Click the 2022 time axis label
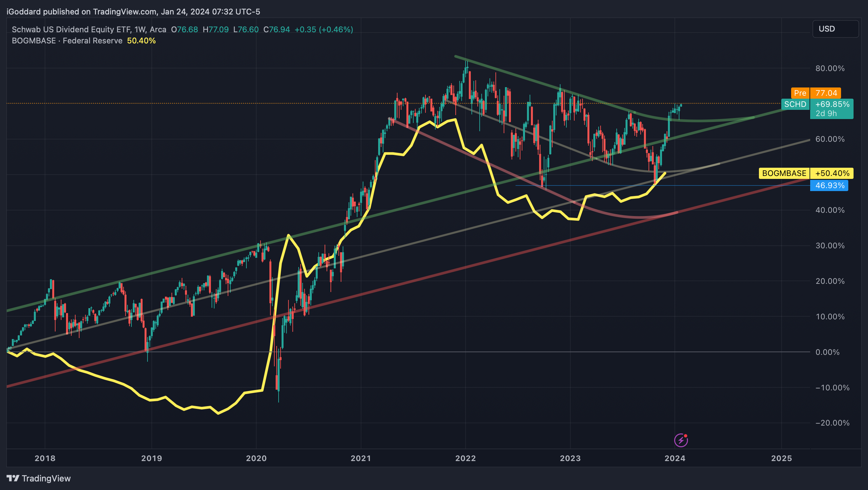Screen dimensions: 868x490 [465, 458]
